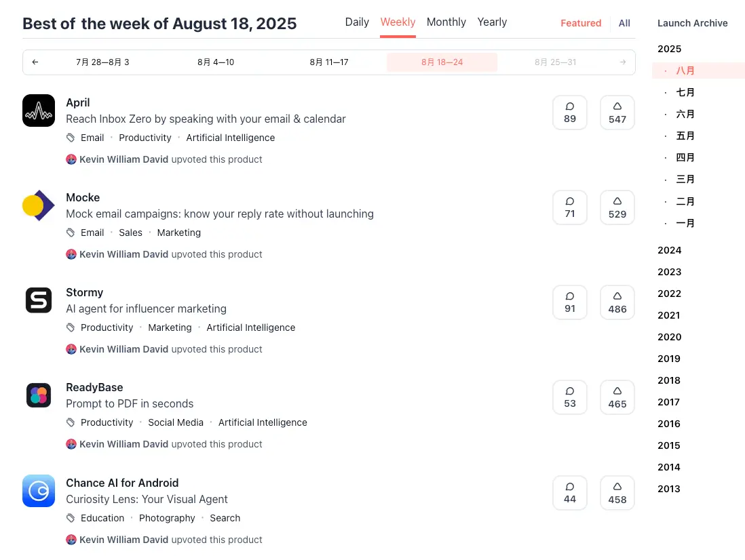Switch to the All filter
Image resolution: width=745 pixels, height=560 pixels.
pos(624,23)
